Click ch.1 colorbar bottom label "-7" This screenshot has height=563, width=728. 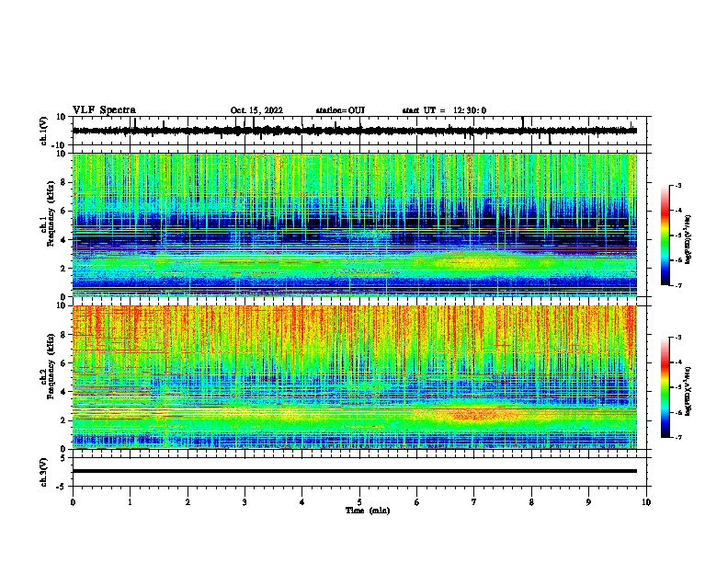tap(678, 285)
